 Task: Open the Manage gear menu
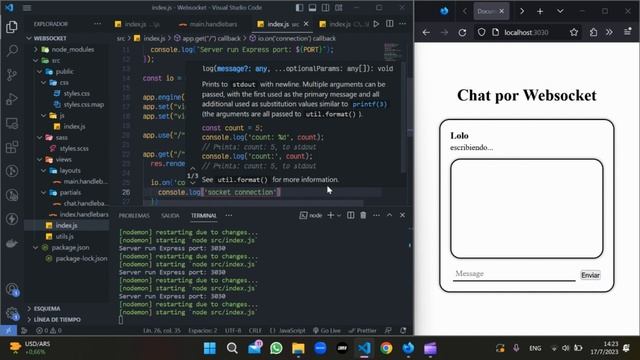click(12, 313)
